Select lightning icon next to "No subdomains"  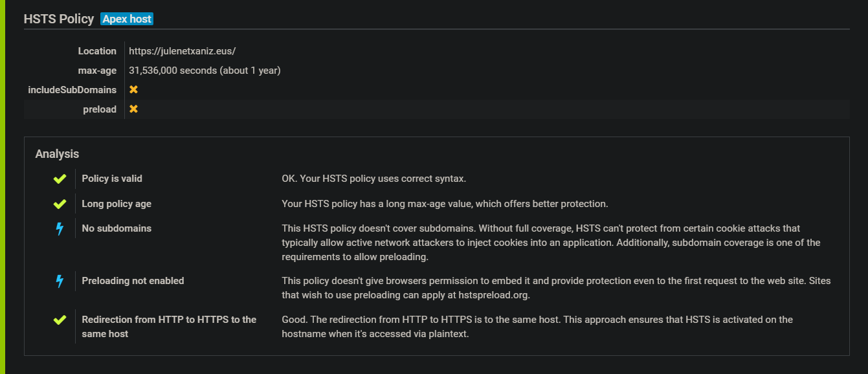(60, 228)
